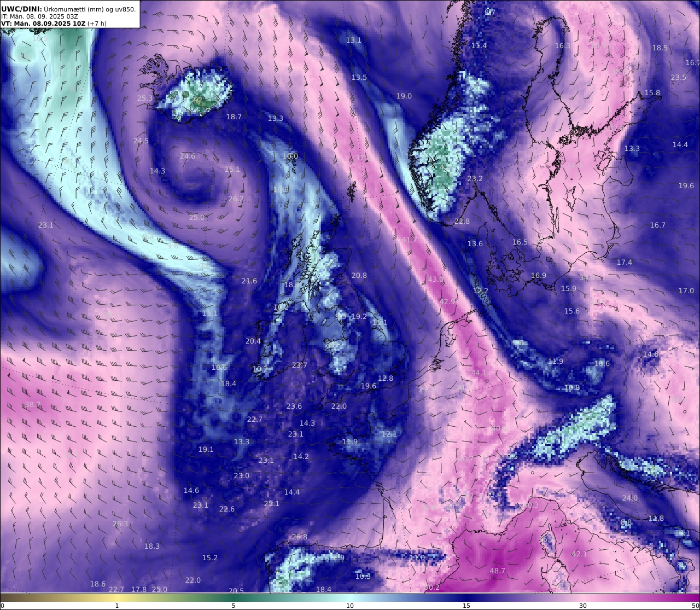Click the 17.0 value on the map
Viewport: 700px width, 610px height.
point(686,291)
